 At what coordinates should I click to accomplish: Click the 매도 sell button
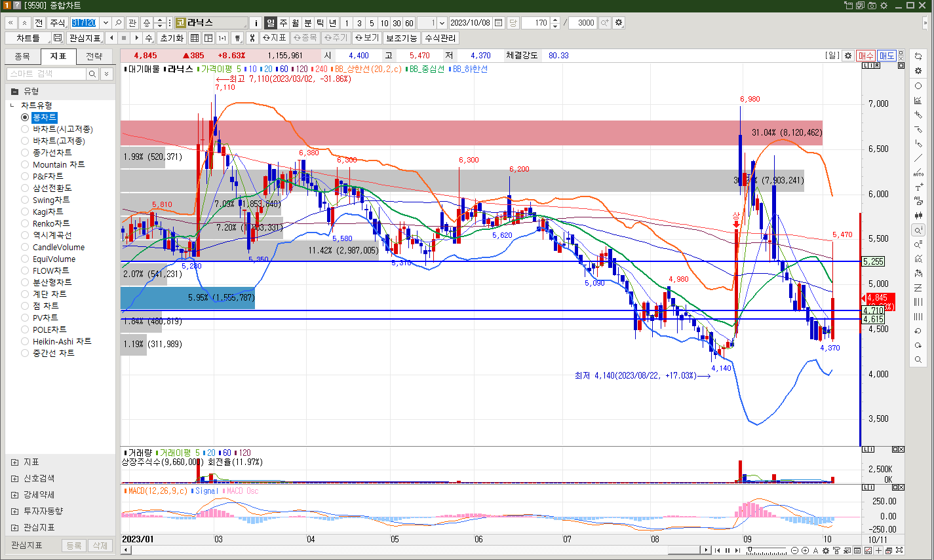887,56
